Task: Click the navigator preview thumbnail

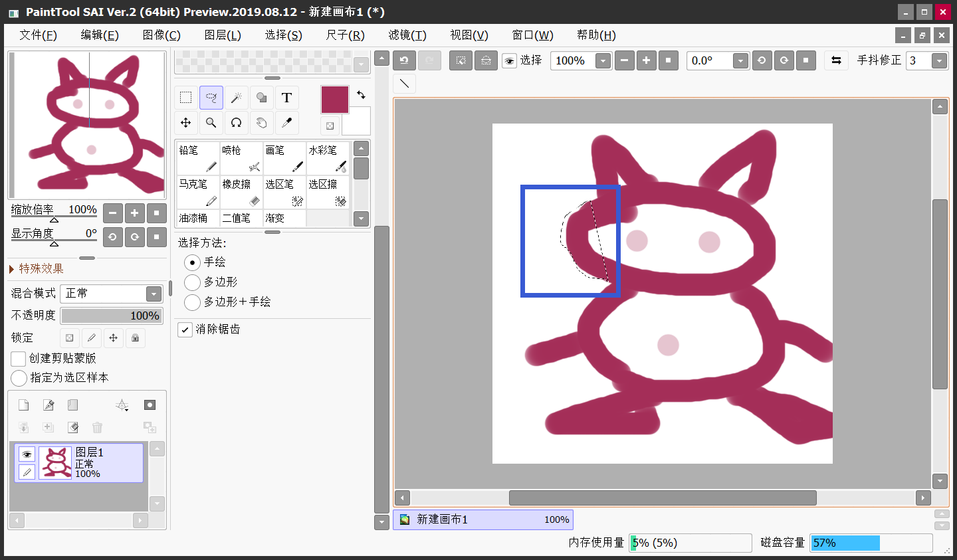Action: pyautogui.click(x=87, y=125)
